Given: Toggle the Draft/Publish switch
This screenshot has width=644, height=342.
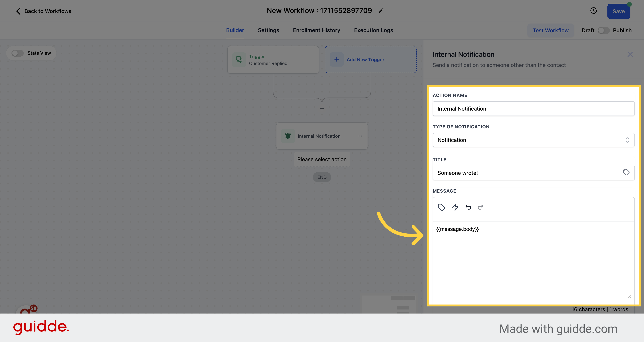Looking at the screenshot, I should click(603, 30).
